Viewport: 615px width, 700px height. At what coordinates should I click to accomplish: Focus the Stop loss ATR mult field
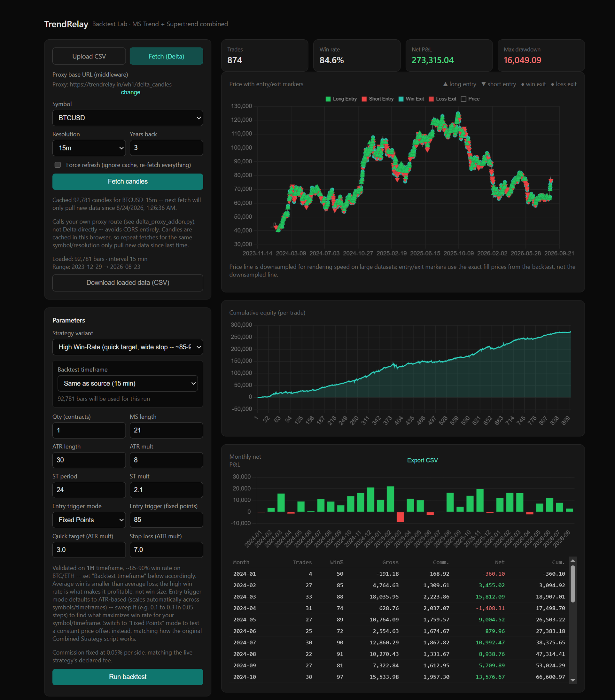pyautogui.click(x=166, y=550)
